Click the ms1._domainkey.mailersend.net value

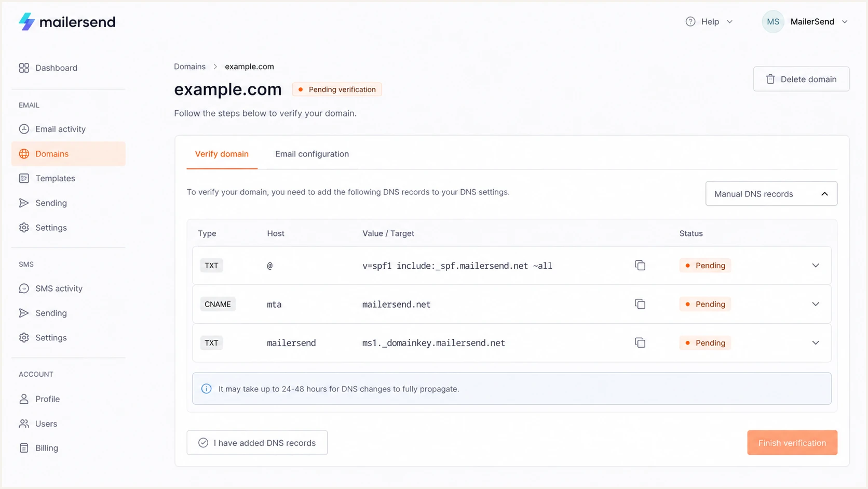(433, 343)
